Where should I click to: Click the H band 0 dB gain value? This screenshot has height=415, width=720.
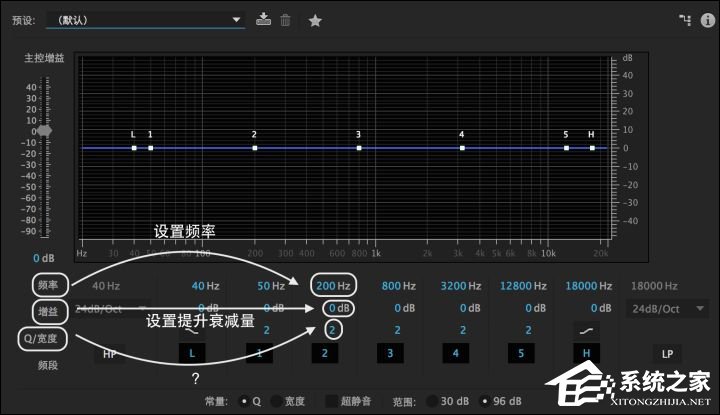[x=601, y=308]
